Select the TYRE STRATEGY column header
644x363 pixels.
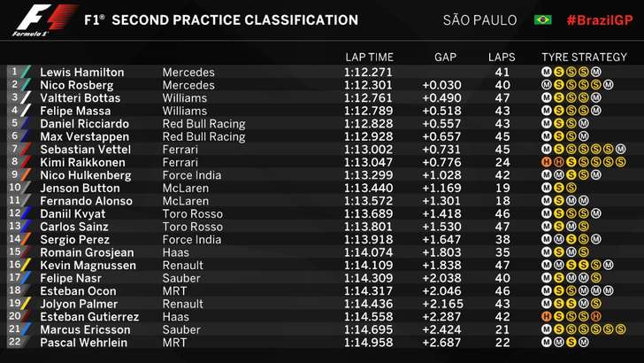584,57
